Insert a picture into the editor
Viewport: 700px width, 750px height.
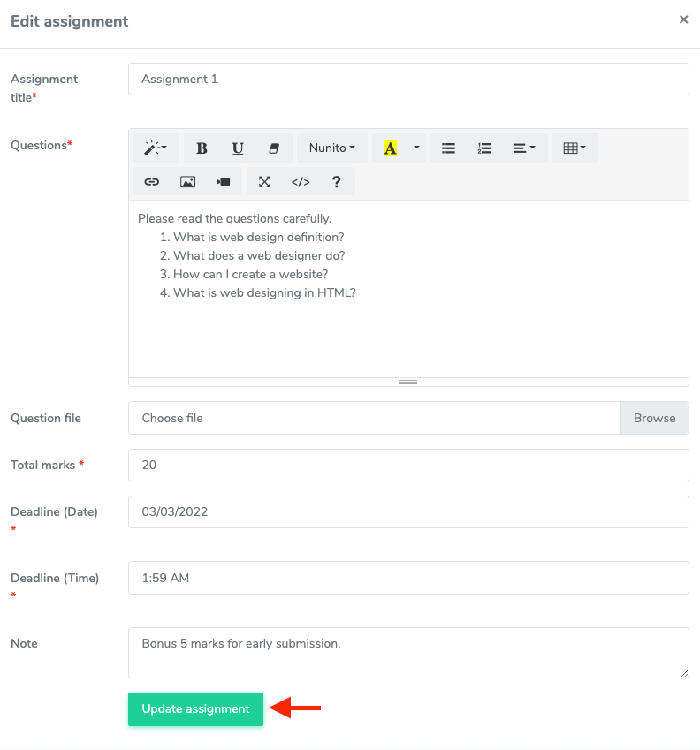[x=186, y=181]
